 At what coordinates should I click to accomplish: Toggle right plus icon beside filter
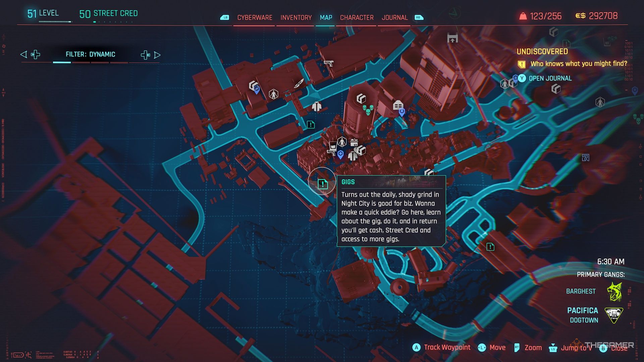[x=145, y=55]
